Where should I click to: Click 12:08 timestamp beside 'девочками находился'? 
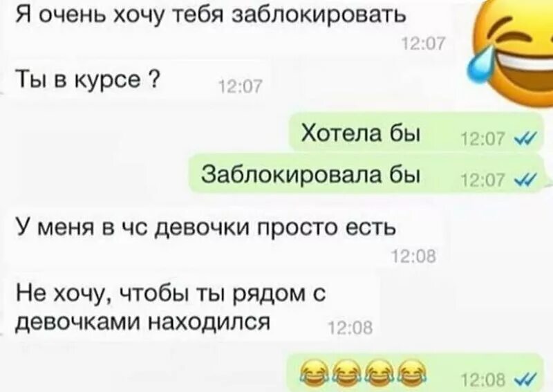pos(350,329)
